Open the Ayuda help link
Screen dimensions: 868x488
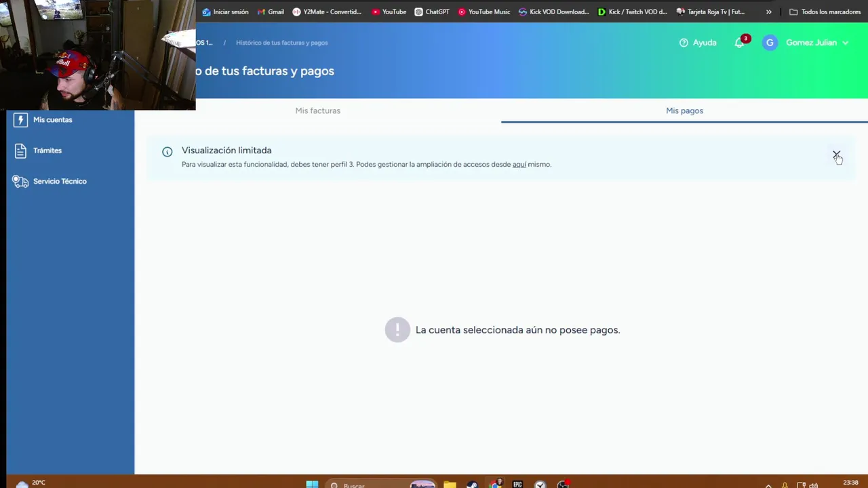tap(698, 43)
